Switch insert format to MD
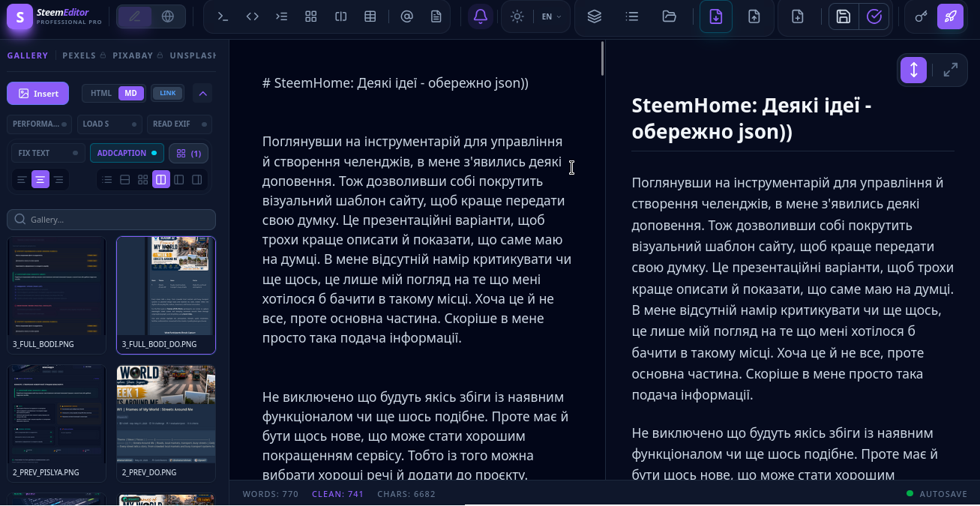The width and height of the screenshot is (980, 506). click(130, 93)
